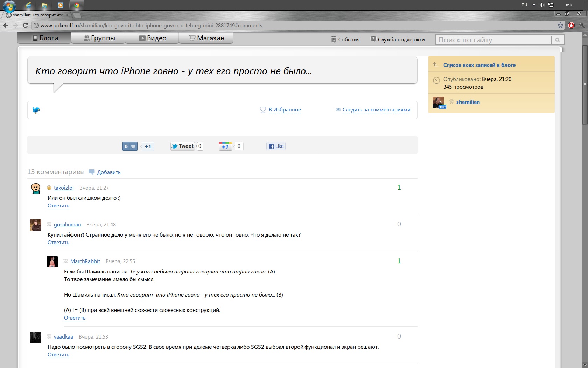The image size is (588, 368).
Task: Click the post title about iPhone
Action: (x=174, y=71)
